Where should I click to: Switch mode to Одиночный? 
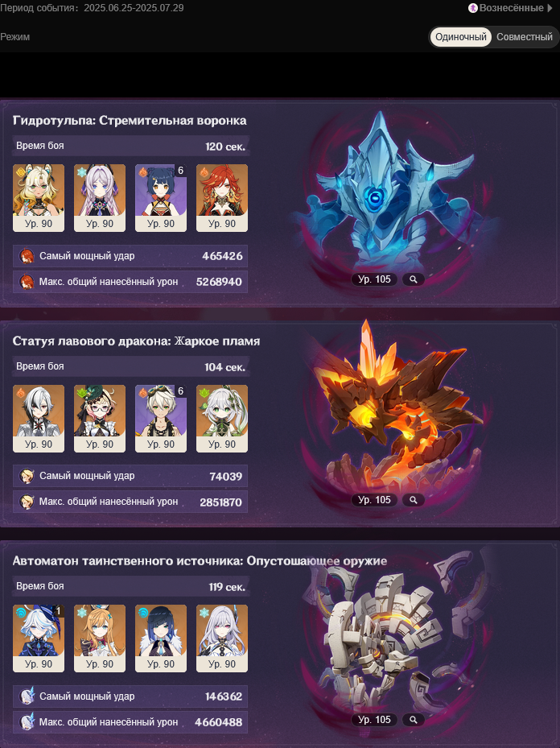460,37
